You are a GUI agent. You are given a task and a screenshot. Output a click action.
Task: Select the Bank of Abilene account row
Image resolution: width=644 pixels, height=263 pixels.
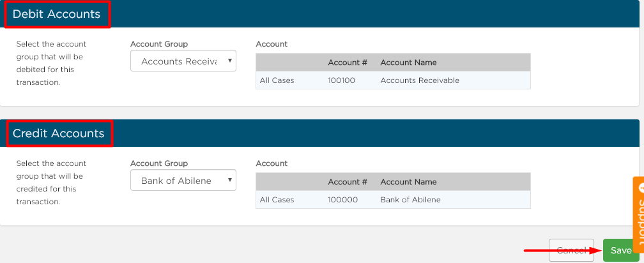393,200
